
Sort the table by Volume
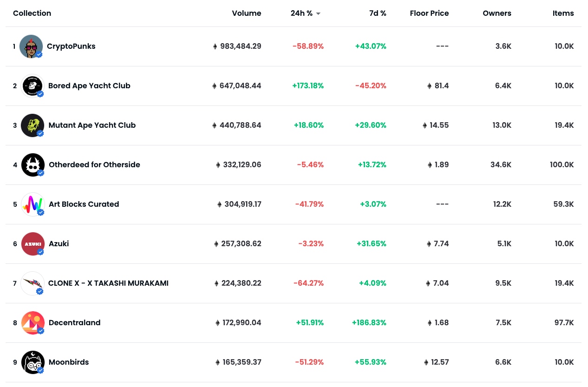(247, 13)
